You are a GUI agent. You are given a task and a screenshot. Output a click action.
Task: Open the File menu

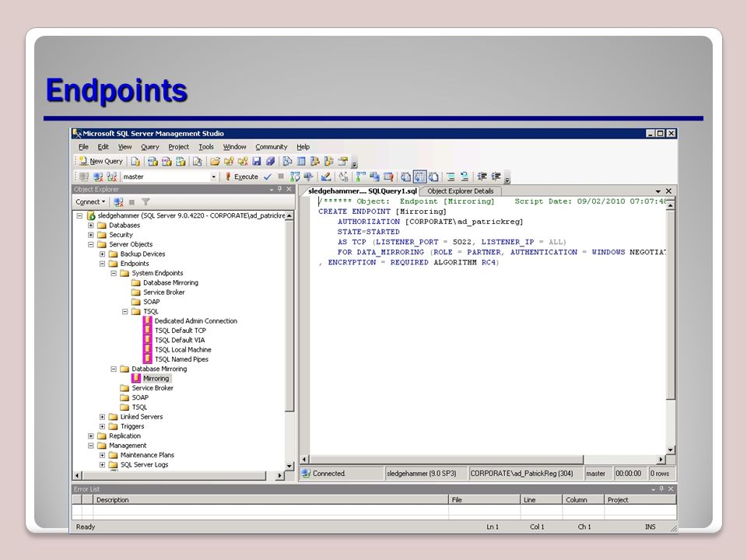coord(83,147)
